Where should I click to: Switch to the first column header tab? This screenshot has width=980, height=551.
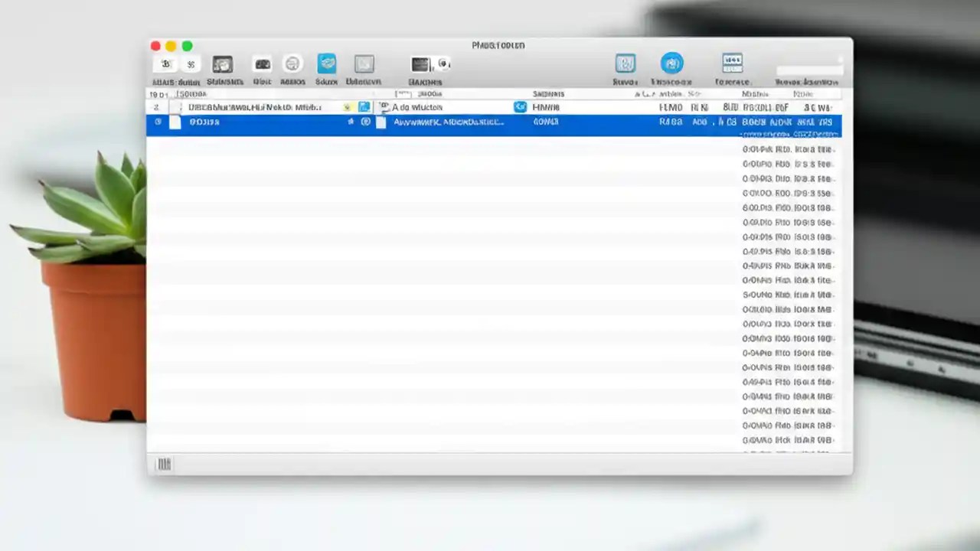tap(158, 93)
